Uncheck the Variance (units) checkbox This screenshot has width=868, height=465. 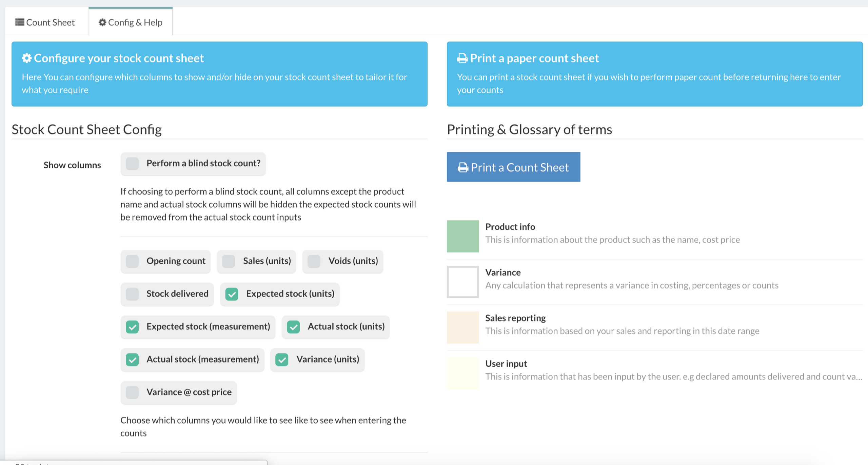(282, 359)
